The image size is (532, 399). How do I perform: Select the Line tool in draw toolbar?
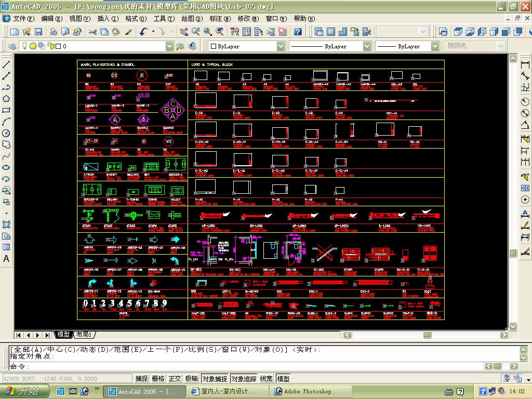coord(6,64)
